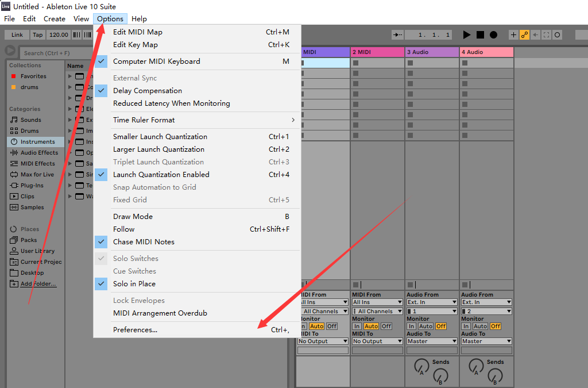This screenshot has width=588, height=388.
Task: Click the Capture MIDI bracket icon
Action: [547, 35]
